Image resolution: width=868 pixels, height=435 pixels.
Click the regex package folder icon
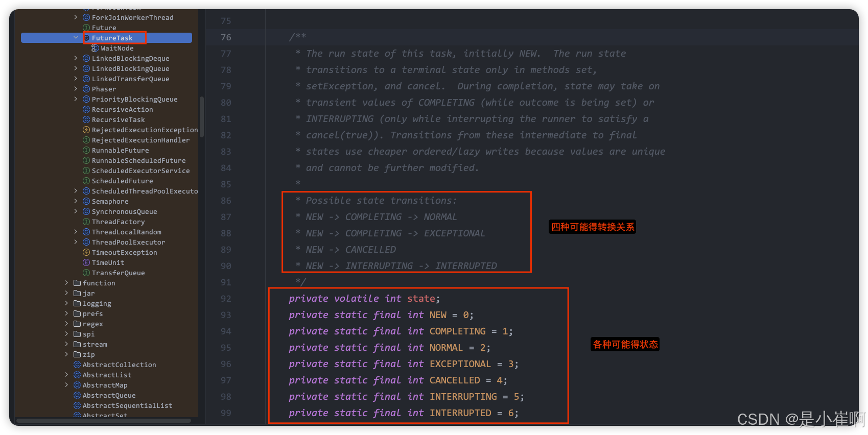tap(77, 324)
